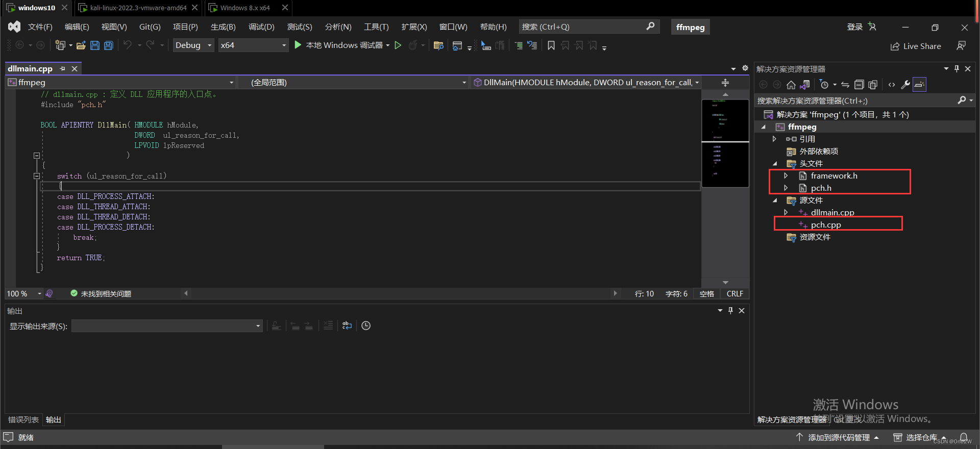This screenshot has height=449, width=980.
Task: Switch to the 错误列表 tab
Action: click(23, 419)
